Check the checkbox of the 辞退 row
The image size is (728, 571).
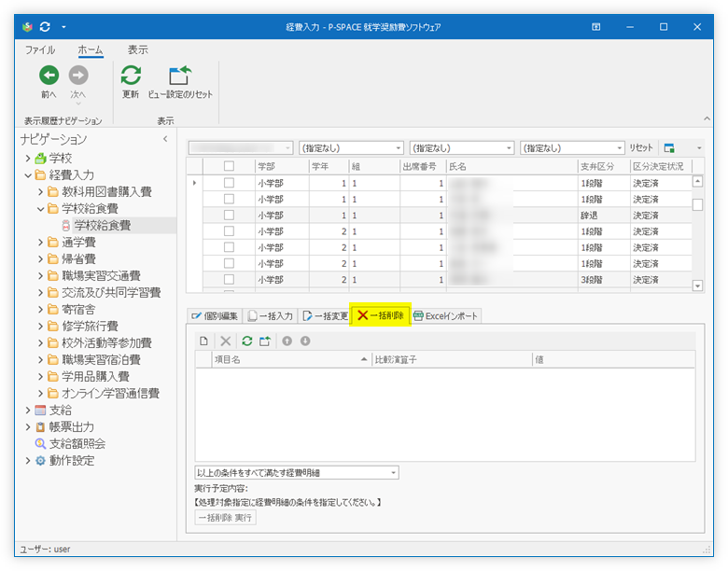229,216
